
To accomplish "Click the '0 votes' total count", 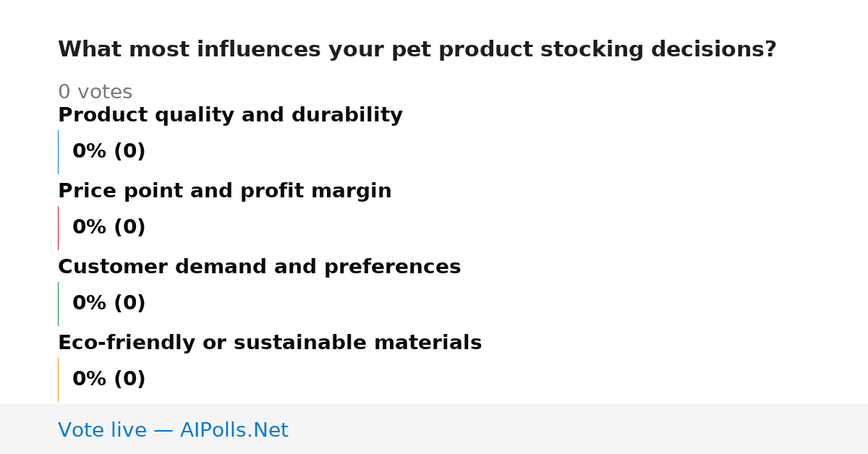I will 95,93.
